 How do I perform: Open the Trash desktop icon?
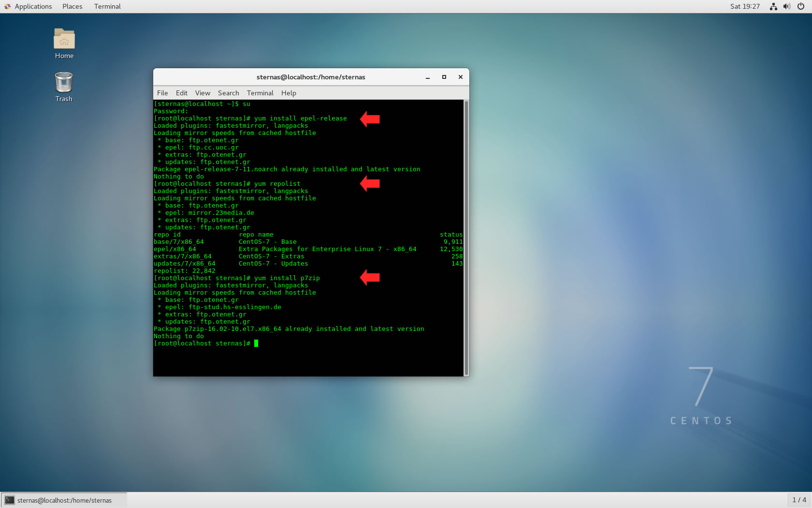point(64,87)
